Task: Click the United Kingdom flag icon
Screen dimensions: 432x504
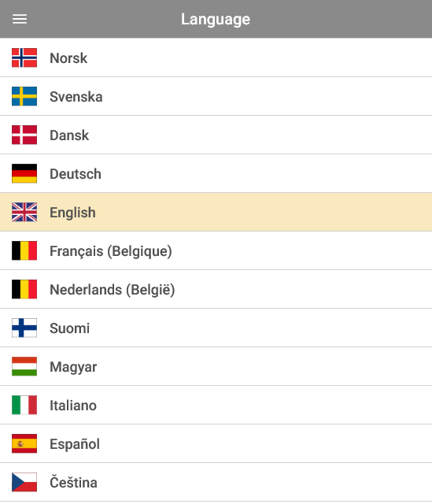Action: (x=24, y=212)
